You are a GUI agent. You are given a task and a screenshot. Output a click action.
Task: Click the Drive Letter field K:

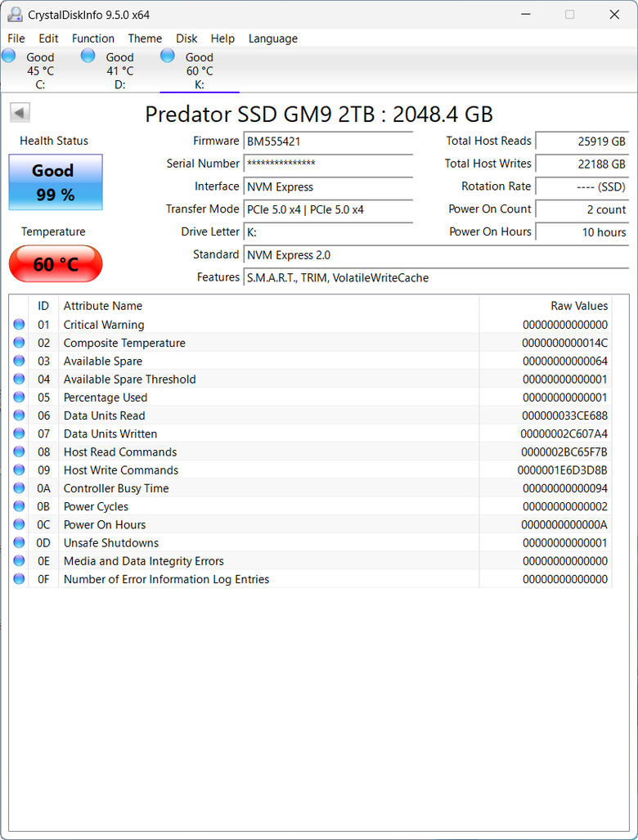click(x=328, y=232)
